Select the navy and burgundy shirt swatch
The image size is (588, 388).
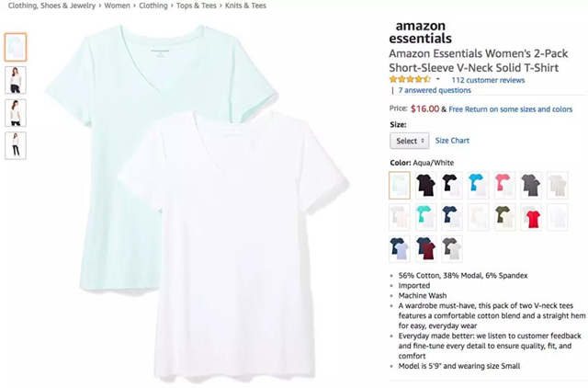426,249
